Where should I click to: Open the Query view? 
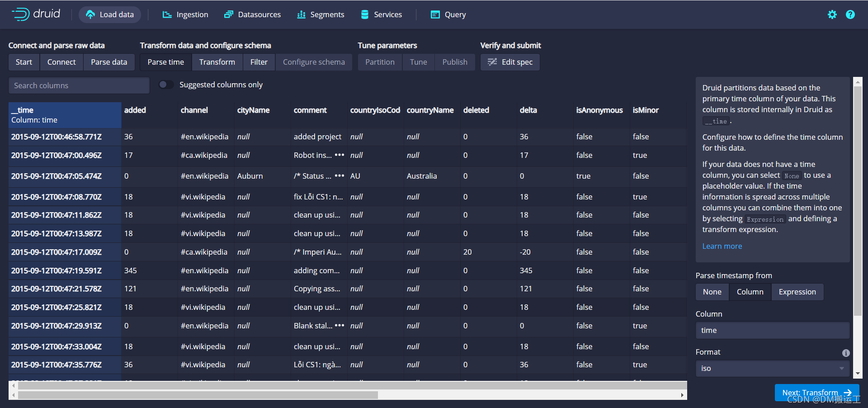click(448, 14)
